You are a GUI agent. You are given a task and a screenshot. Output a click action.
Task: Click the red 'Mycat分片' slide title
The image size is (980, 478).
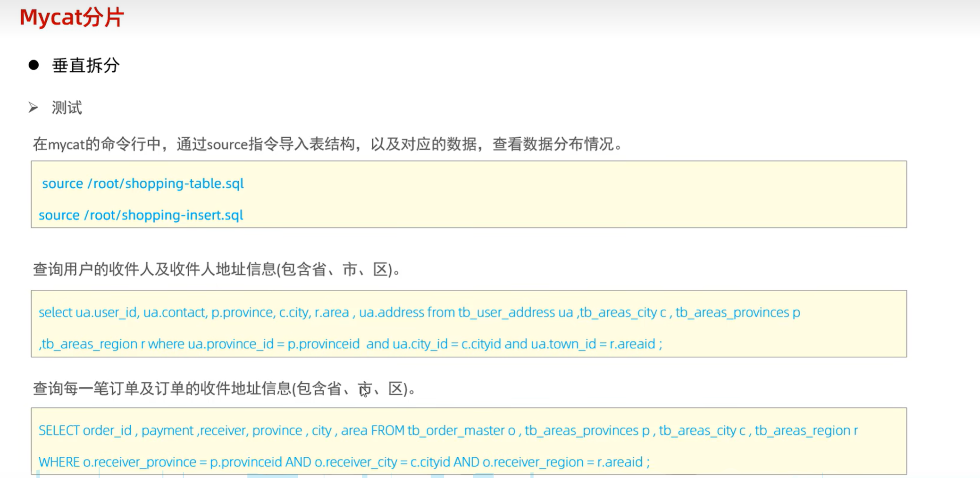tap(72, 17)
